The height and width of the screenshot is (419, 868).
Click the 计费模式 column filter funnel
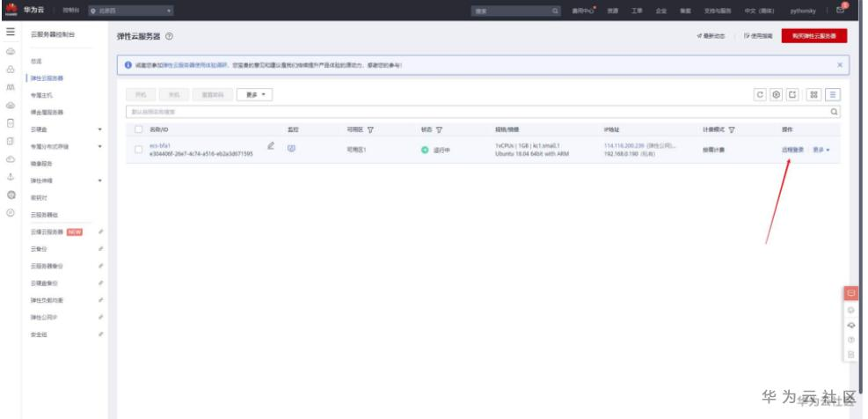[732, 129]
